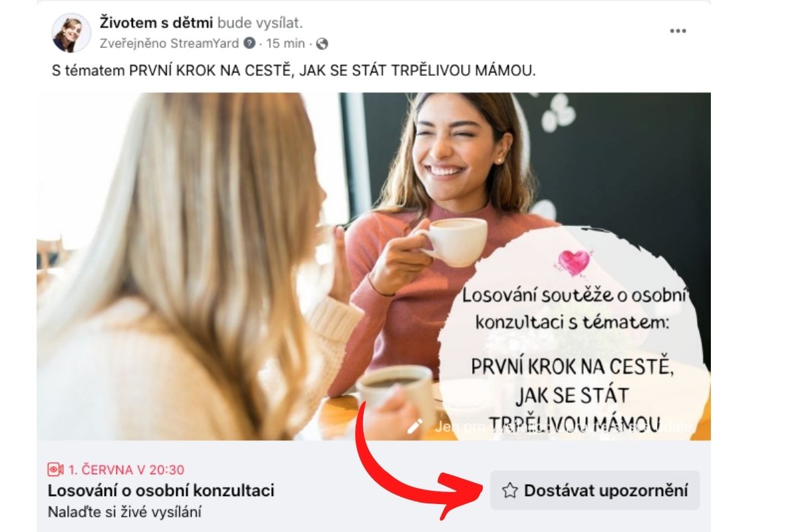The image size is (798, 532).
Task: Click the pink heart in the cover graphic
Action: coord(574,263)
